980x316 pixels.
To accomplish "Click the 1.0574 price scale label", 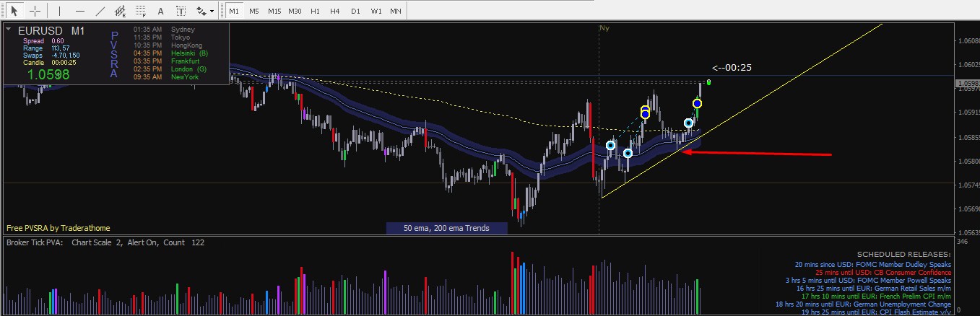I will point(968,185).
